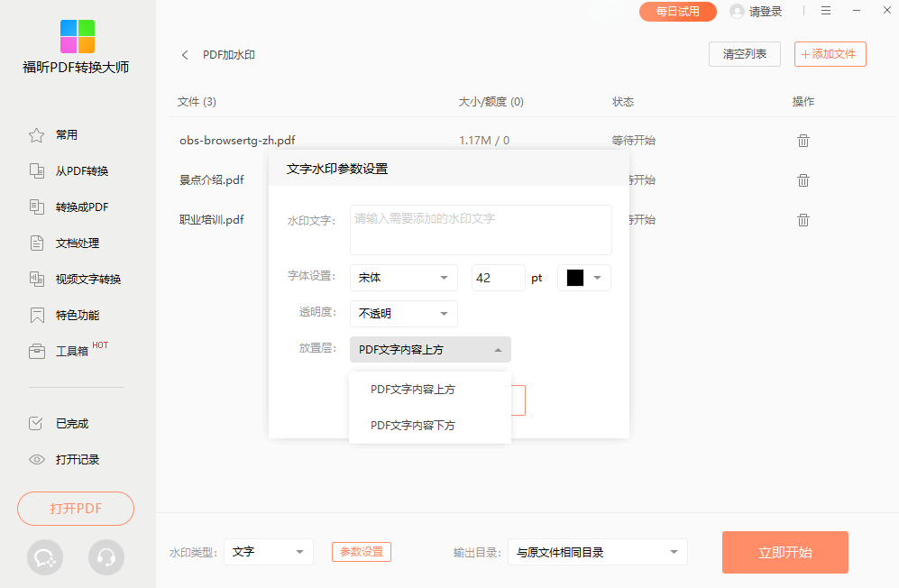Open 从PDF转换 in the sidebar
899x588 pixels.
pos(81,171)
